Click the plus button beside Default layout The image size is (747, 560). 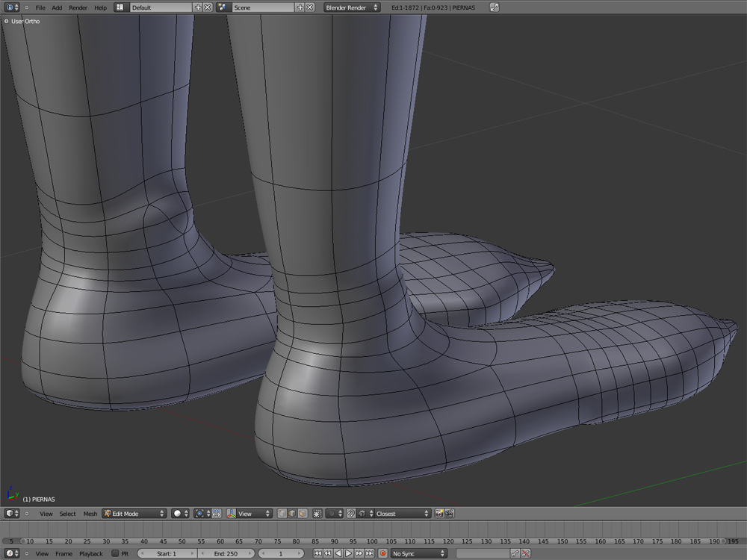pos(198,7)
